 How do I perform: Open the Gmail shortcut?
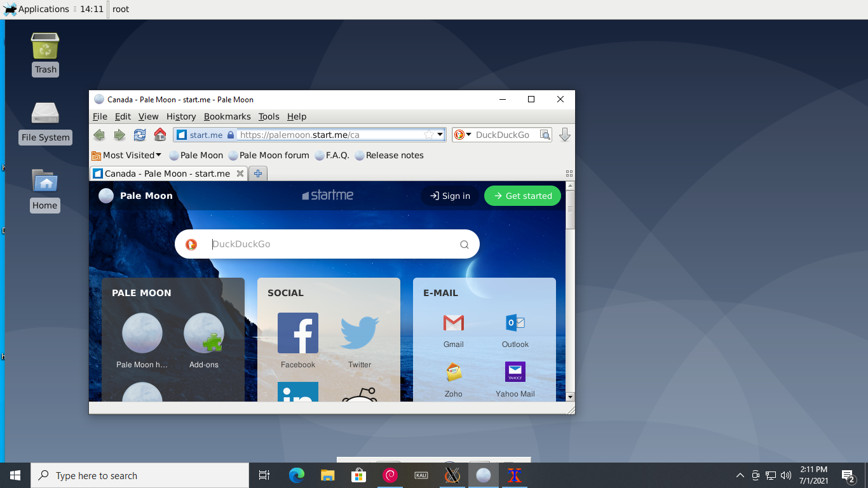[454, 331]
